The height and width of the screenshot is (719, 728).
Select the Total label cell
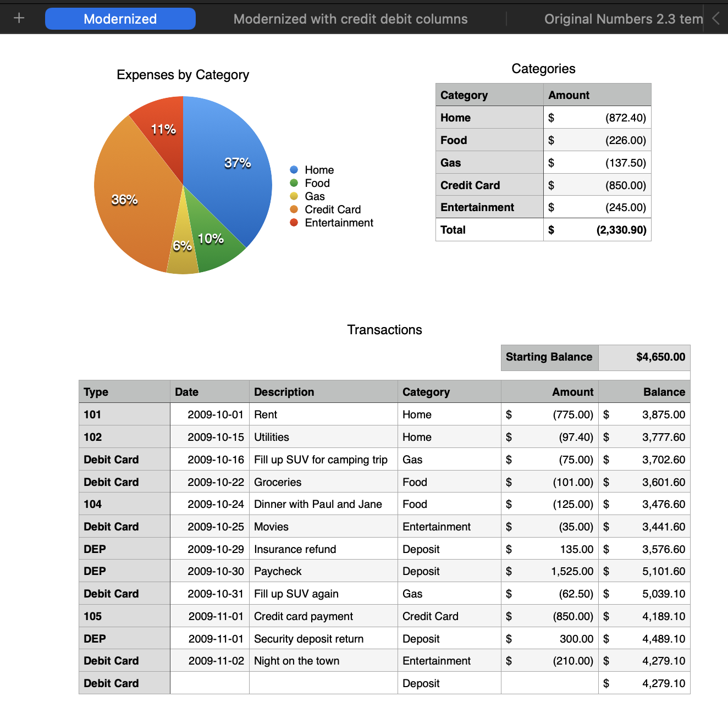point(489,230)
